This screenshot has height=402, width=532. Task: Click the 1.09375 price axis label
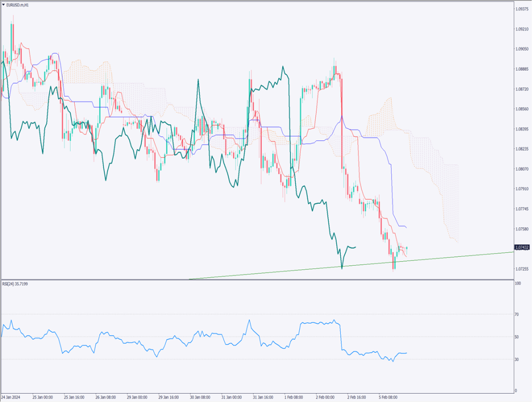click(522, 9)
